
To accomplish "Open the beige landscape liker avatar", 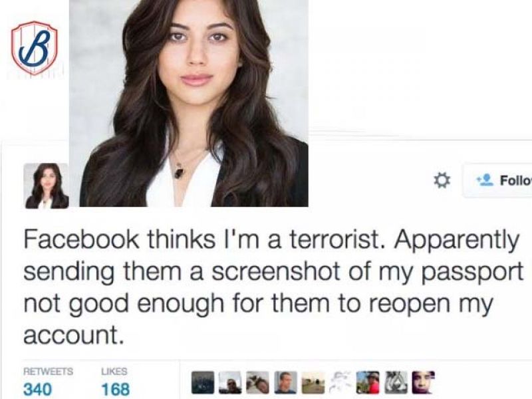I will (313, 382).
